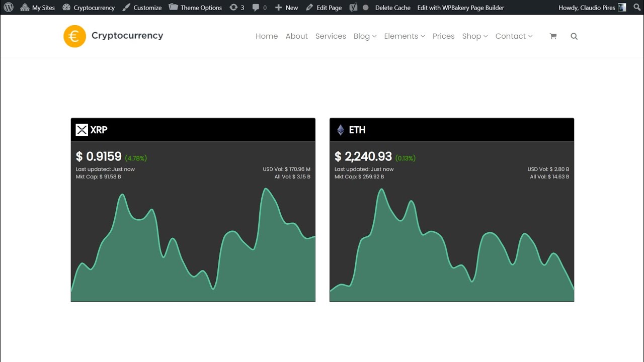Click the XRP coin logo icon
The width and height of the screenshot is (644, 362).
click(x=82, y=130)
